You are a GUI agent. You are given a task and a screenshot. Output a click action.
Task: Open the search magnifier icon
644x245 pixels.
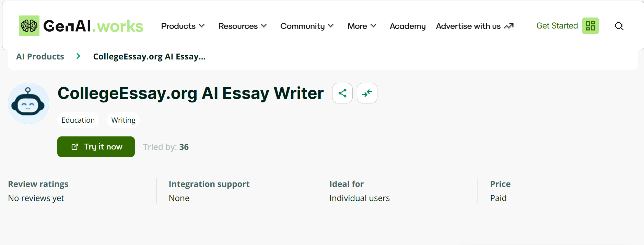(619, 26)
